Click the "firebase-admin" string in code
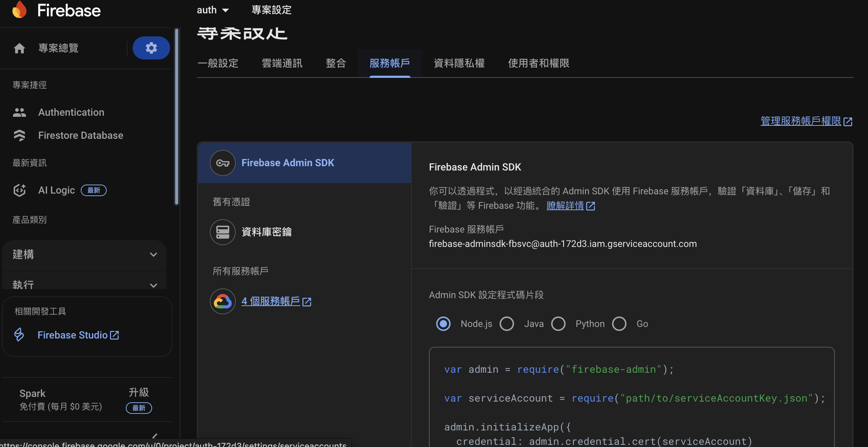The height and width of the screenshot is (447, 868). click(x=614, y=369)
